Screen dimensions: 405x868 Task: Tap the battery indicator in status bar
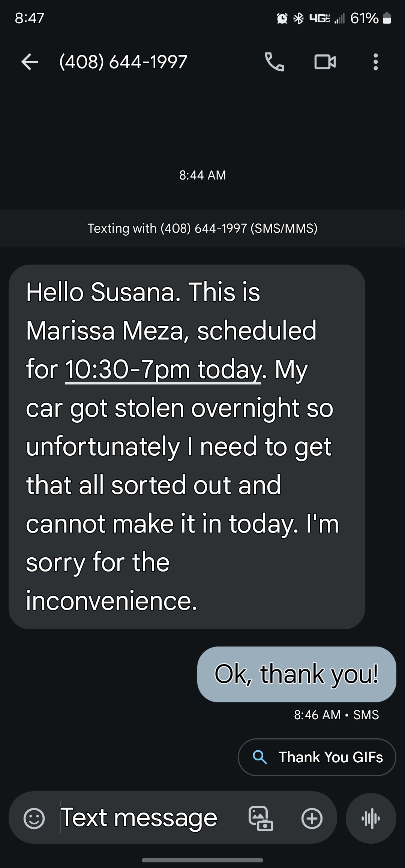click(x=387, y=18)
